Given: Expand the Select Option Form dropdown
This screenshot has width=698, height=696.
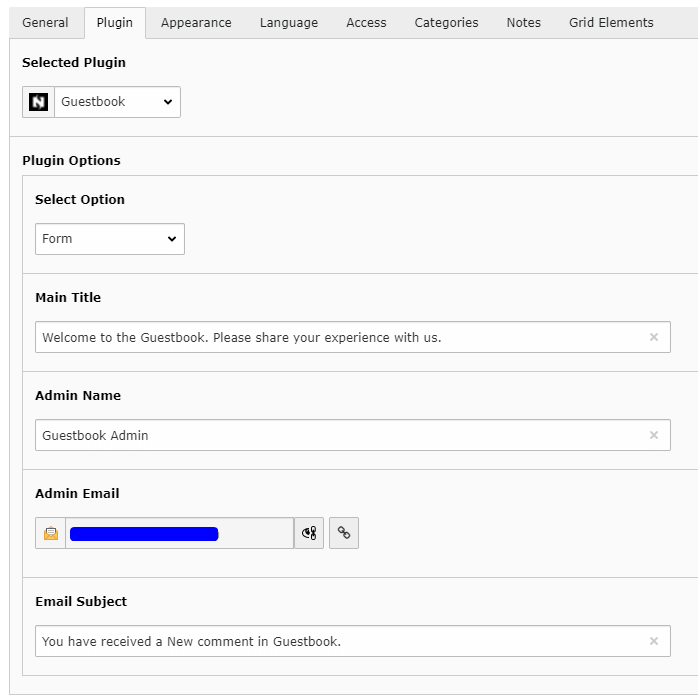Looking at the screenshot, I should coord(110,239).
